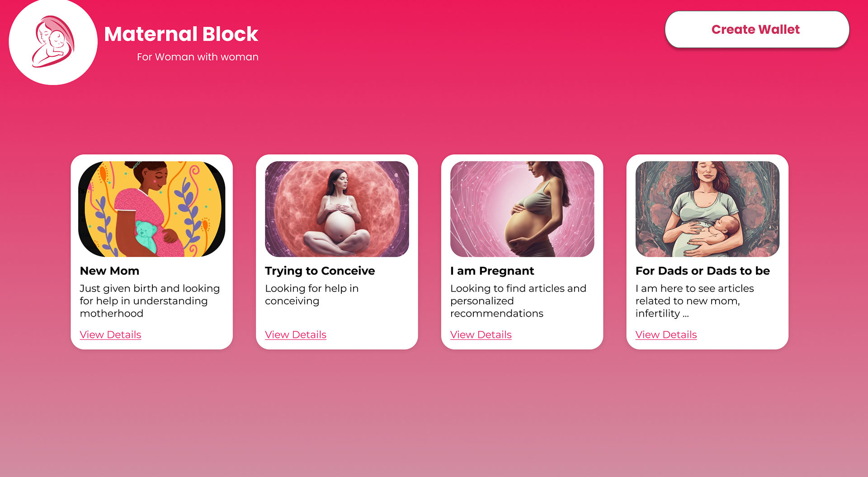Click the Maternal Block site title
Screen dimensions: 868x477
(x=181, y=34)
